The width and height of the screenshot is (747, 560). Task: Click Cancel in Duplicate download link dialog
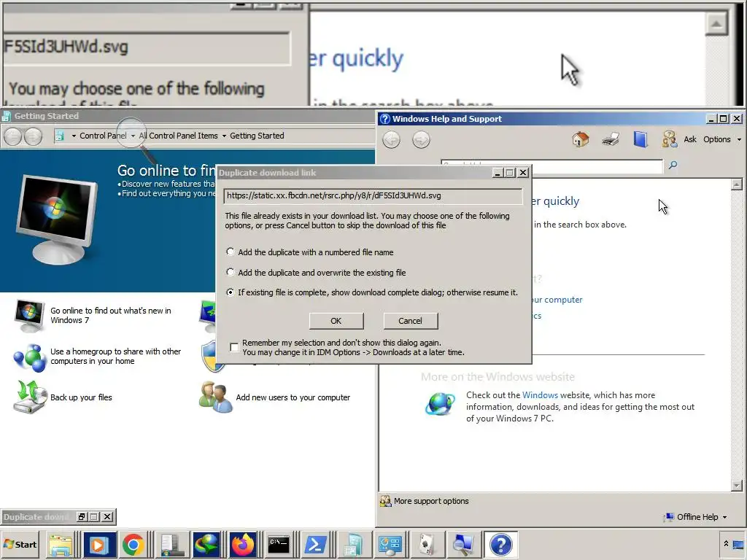[x=410, y=321]
